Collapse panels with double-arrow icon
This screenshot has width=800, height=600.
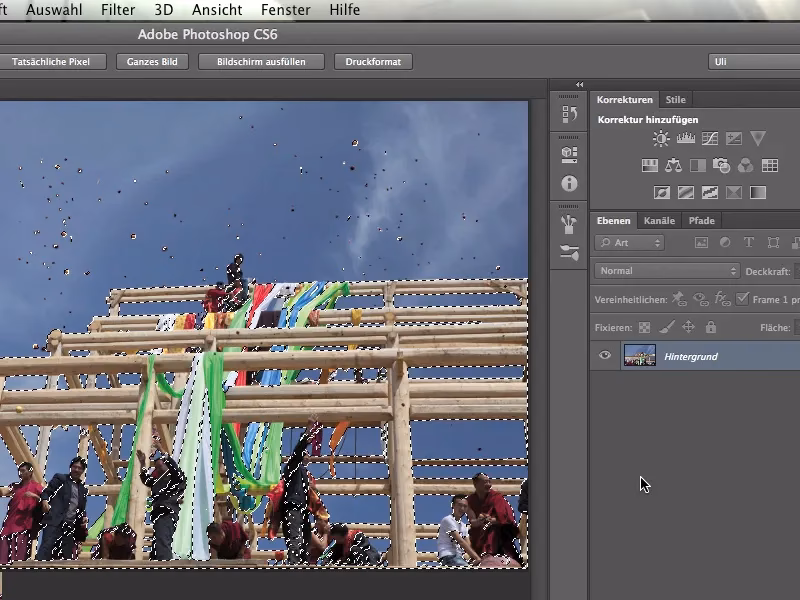click(579, 85)
